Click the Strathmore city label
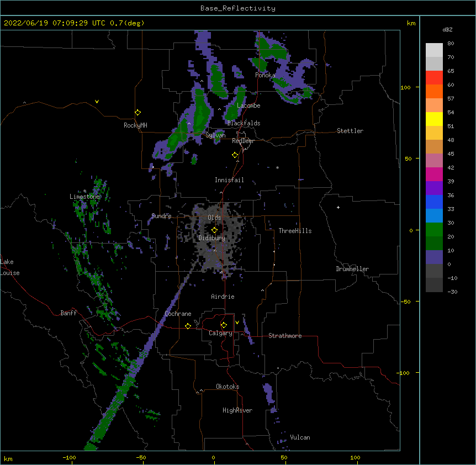The image size is (476, 465). [x=285, y=336]
